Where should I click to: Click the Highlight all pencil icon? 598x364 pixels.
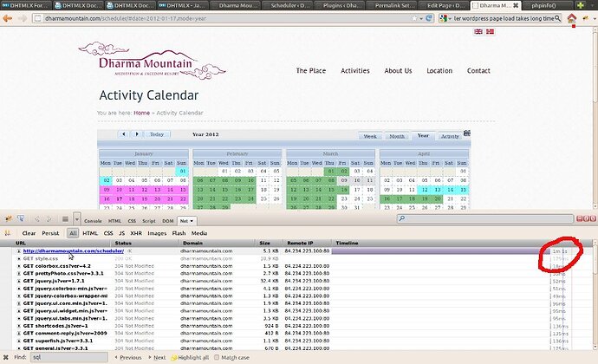[x=174, y=358]
